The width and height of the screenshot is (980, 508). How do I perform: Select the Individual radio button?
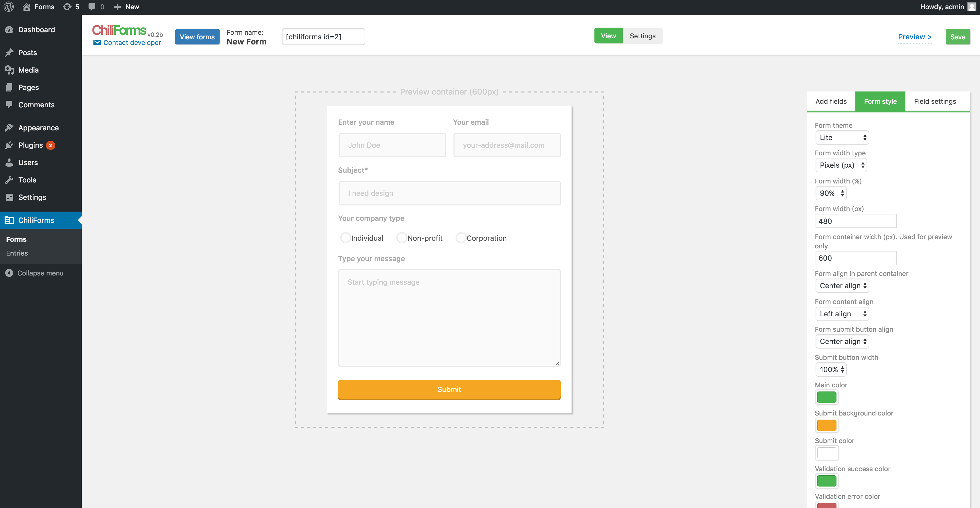[x=345, y=238]
